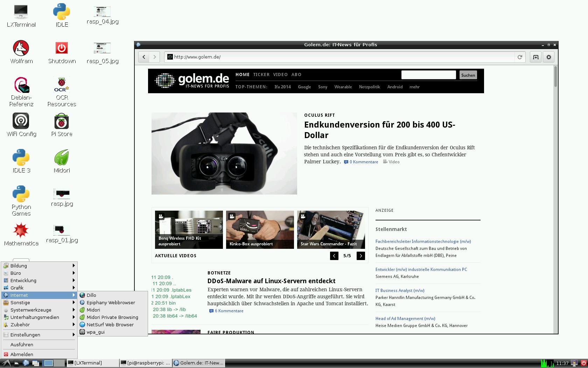588x368 pixels.
Task: Reload the page in Midori toolbar
Action: click(x=520, y=57)
